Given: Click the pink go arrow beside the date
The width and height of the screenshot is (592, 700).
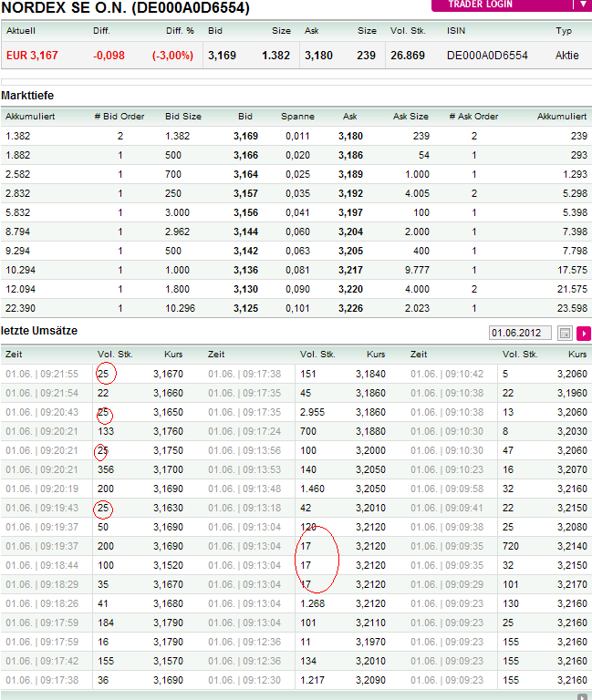Looking at the screenshot, I should pyautogui.click(x=584, y=333).
